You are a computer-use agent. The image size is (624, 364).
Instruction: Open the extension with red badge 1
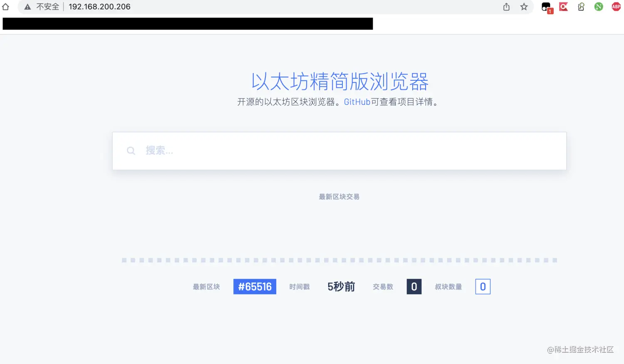(547, 7)
